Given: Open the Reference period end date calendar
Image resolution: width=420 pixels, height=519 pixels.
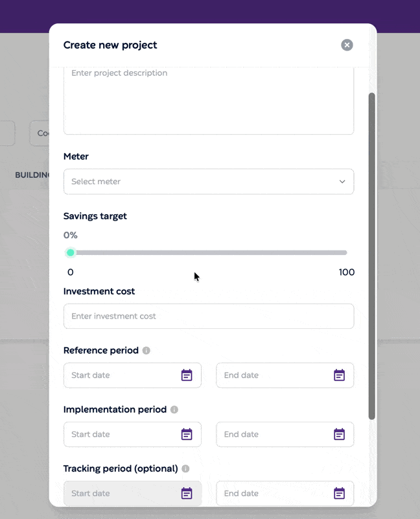Looking at the screenshot, I should [339, 375].
